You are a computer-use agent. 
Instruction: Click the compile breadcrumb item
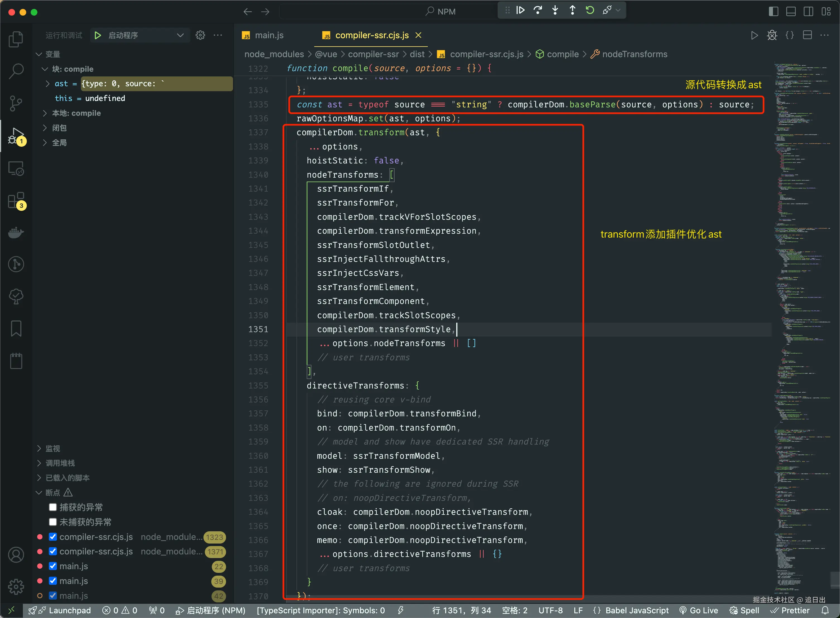(x=562, y=54)
